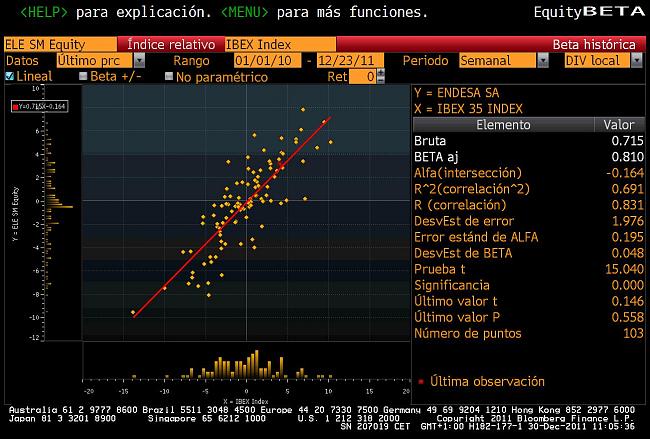Open the Periodo Semanal dropdown arrow
This screenshot has width=650, height=439.
543,61
